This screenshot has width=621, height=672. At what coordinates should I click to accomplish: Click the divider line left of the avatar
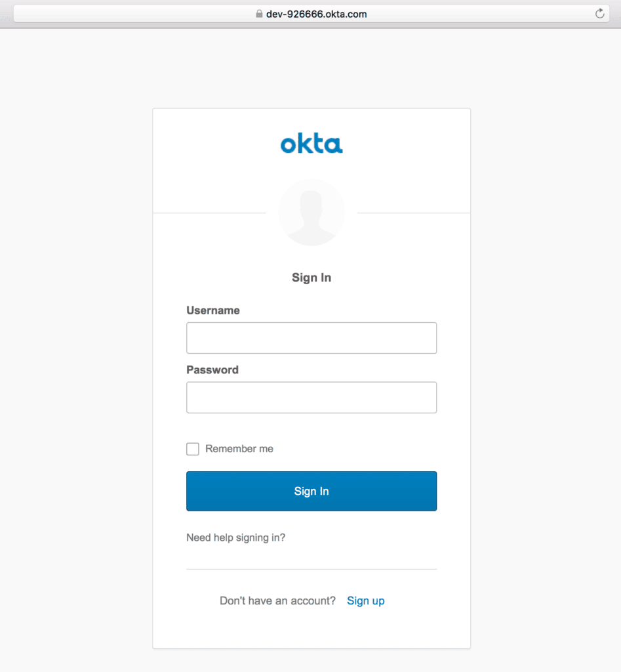pos(210,213)
